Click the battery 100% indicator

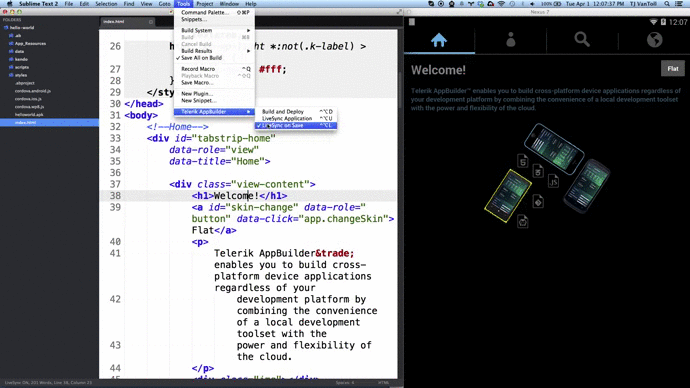[x=551, y=4]
